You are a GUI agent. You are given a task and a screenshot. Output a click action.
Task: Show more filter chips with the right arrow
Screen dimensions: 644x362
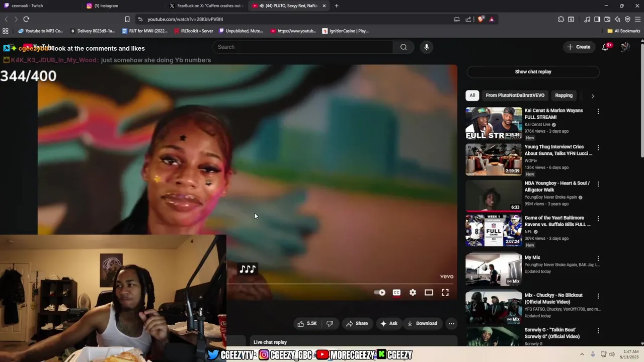593,96
